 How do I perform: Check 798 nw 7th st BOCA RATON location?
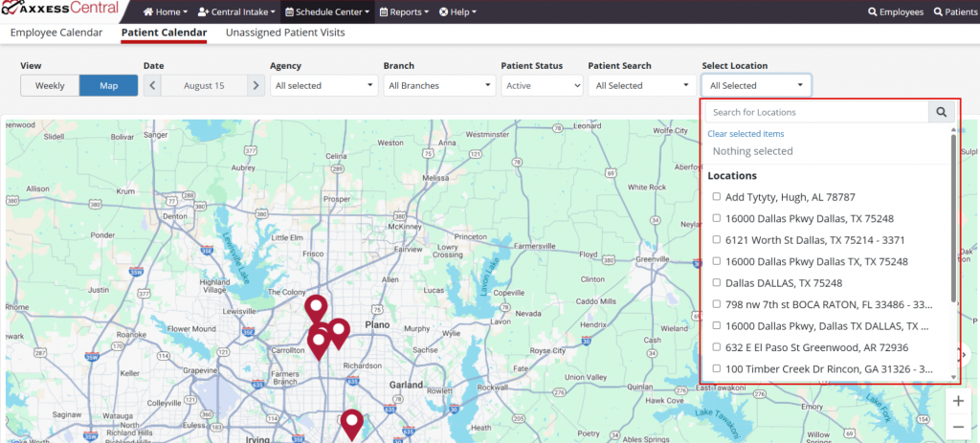pos(716,304)
